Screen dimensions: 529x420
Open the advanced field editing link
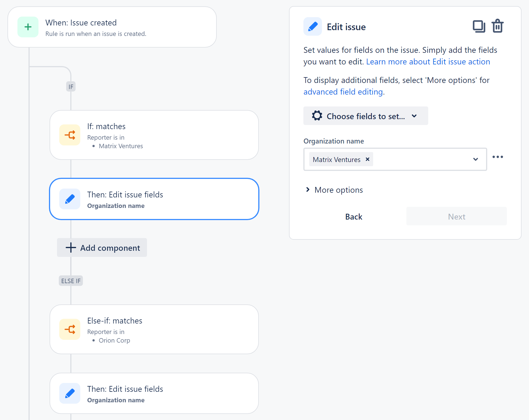tap(343, 92)
